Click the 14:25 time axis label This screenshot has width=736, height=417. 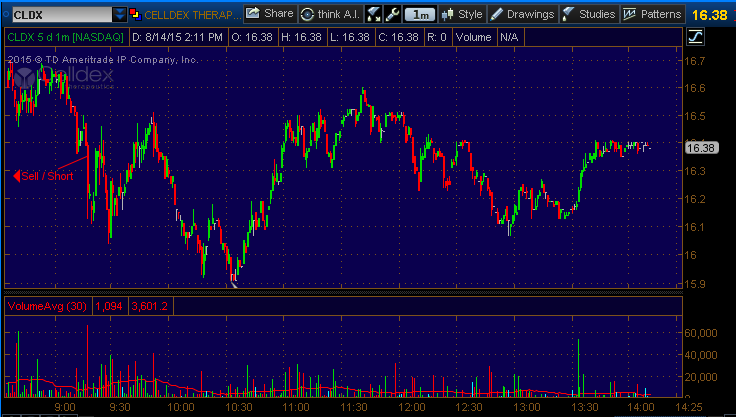point(689,407)
